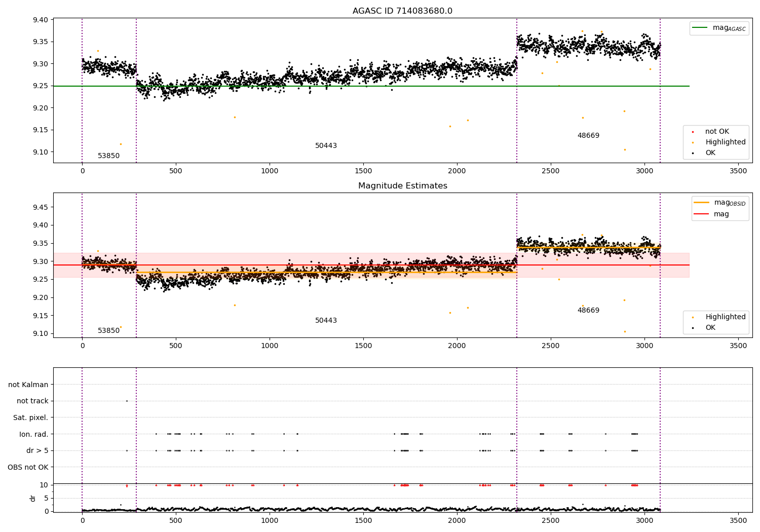Click the 'not track' axis label
The width and height of the screenshot is (760, 532).
point(32,401)
